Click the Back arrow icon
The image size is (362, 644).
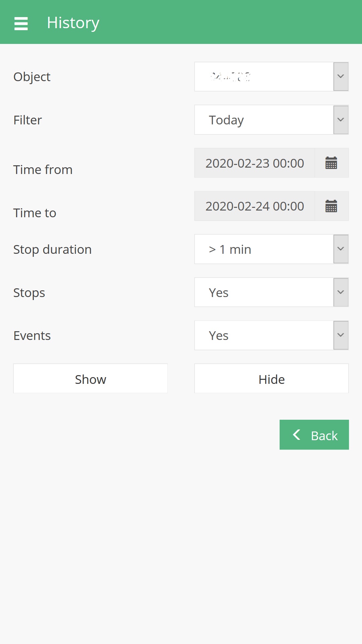click(x=297, y=435)
